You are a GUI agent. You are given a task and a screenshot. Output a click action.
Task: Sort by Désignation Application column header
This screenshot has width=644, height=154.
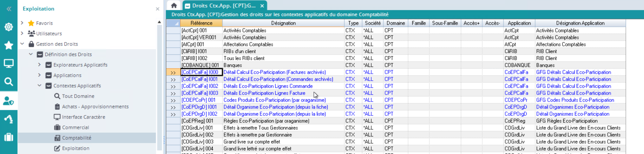click(x=581, y=23)
